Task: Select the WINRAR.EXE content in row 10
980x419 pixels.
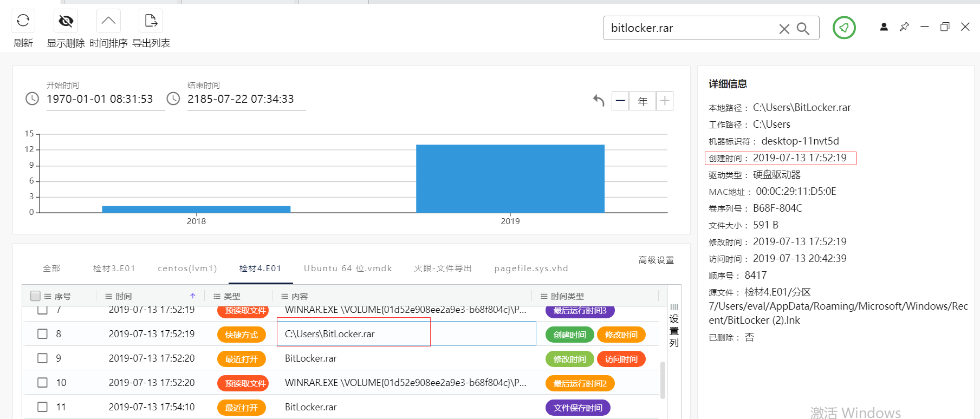Action: tap(406, 383)
